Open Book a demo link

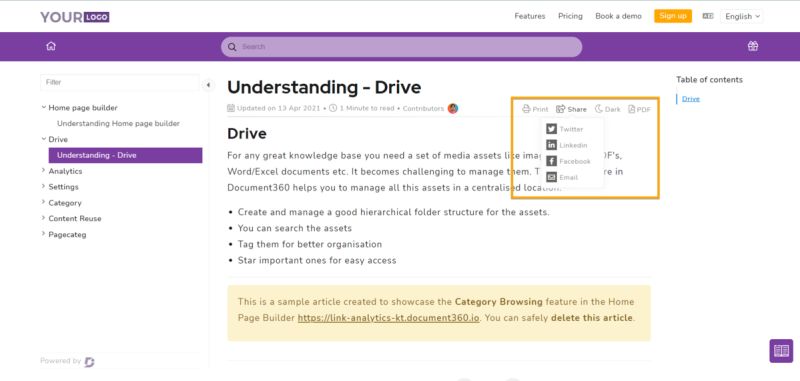(618, 16)
